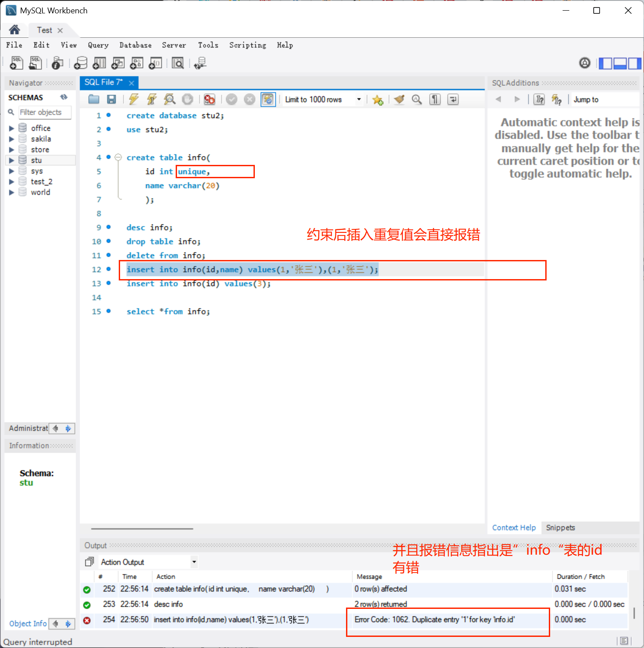Search table data icon in toolbar
The width and height of the screenshot is (644, 648).
pos(178,63)
